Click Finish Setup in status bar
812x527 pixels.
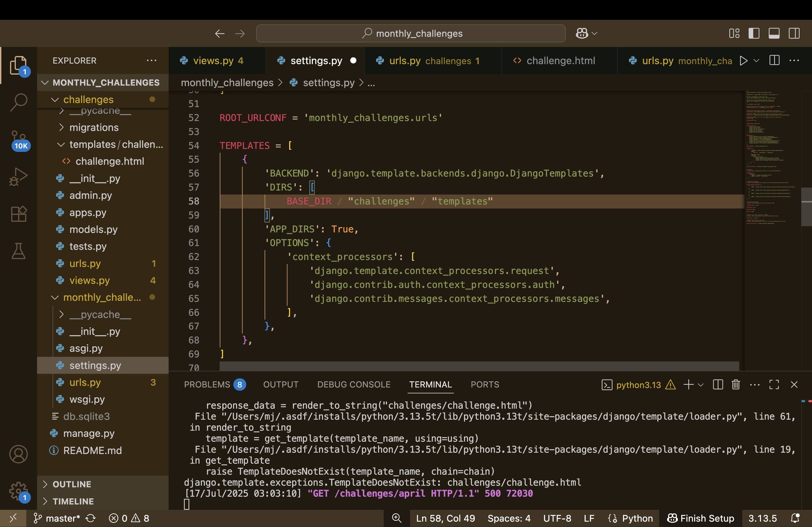701,518
